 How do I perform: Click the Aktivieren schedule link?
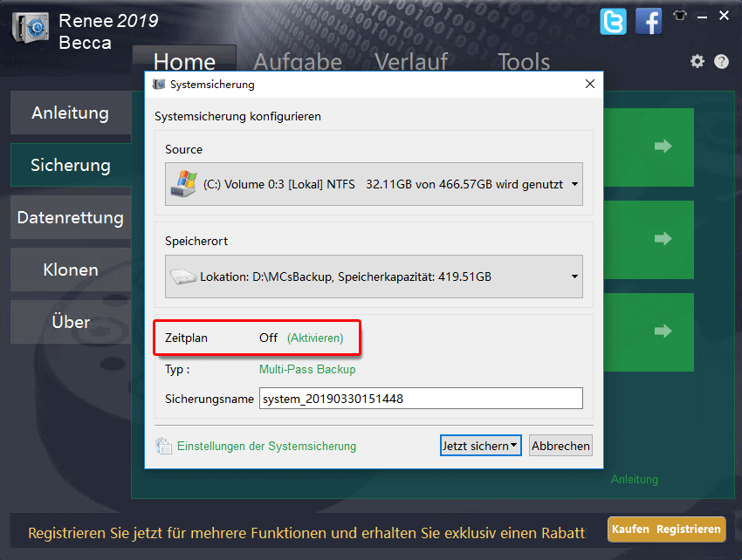315,338
